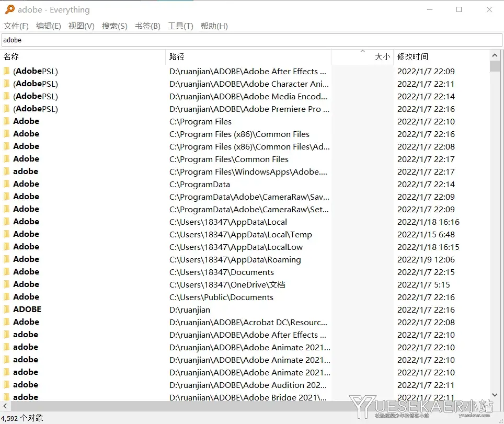The height and width of the screenshot is (424, 504).
Task: Click folder icon of Adobe in C:\Program Files\Common Files
Action: coord(6,159)
